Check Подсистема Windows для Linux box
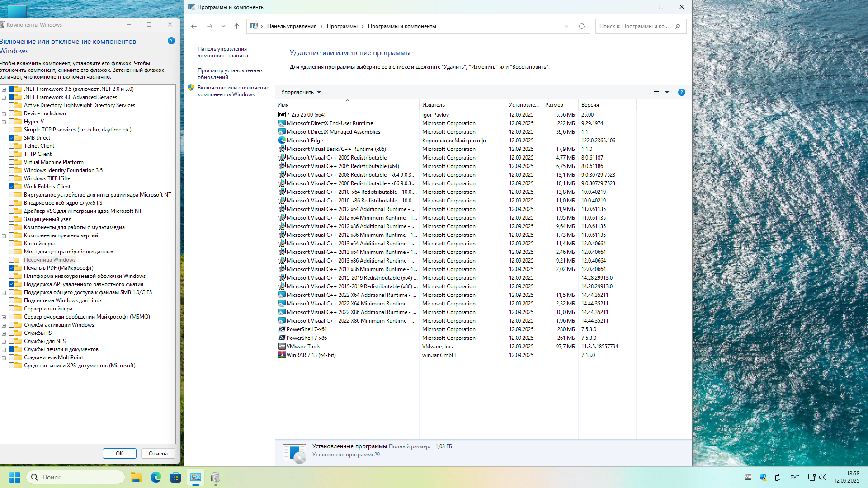 (11, 300)
